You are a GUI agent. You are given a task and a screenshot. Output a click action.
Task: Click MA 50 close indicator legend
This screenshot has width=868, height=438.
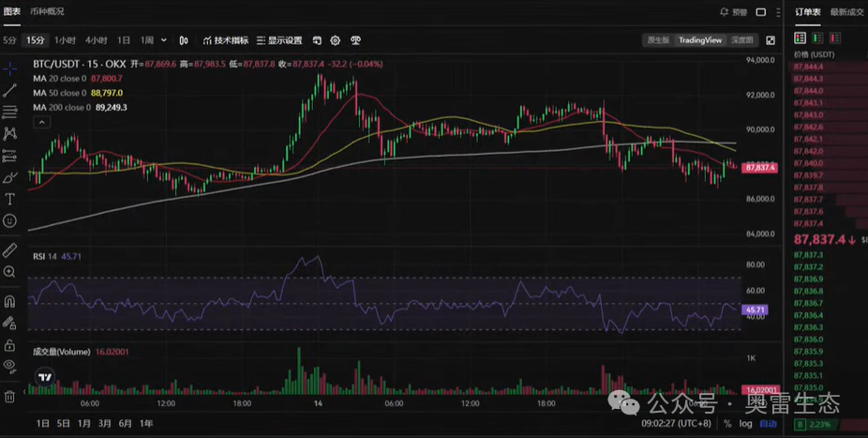tap(78, 93)
